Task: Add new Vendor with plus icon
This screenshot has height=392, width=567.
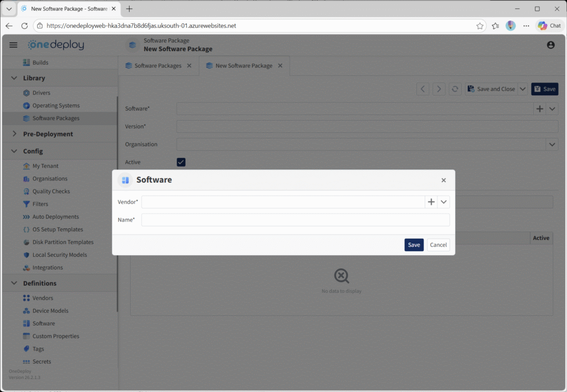Action: 431,202
